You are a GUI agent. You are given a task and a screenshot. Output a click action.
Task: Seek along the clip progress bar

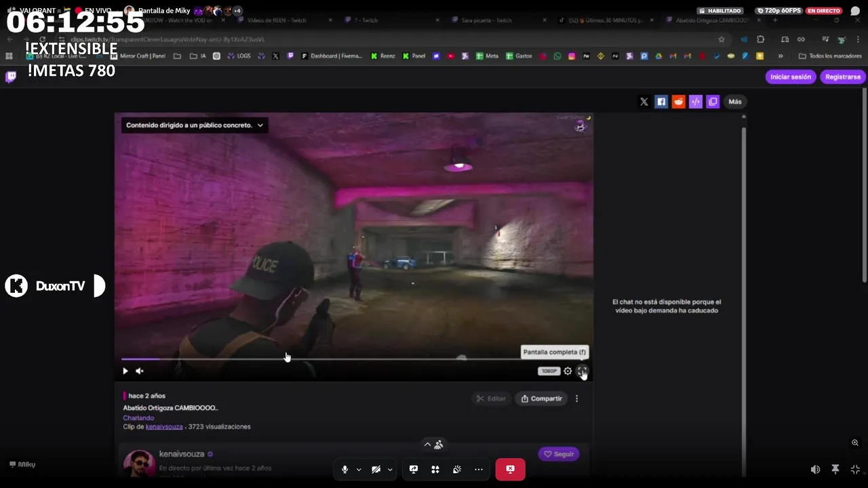tap(353, 359)
